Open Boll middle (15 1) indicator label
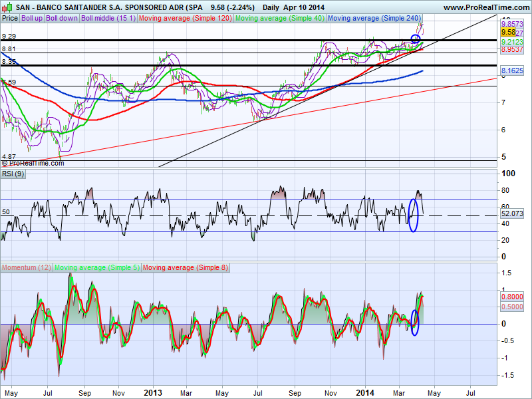The image size is (532, 399). coord(108,19)
